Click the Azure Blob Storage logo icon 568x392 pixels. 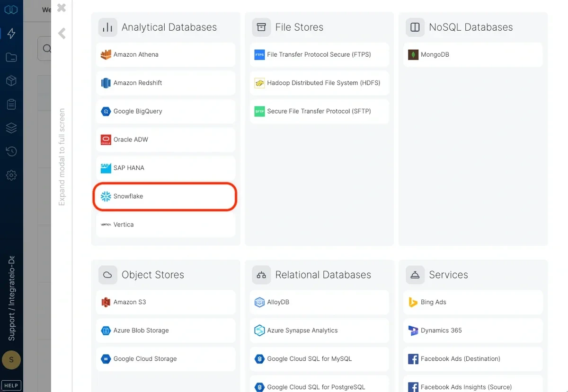point(106,331)
